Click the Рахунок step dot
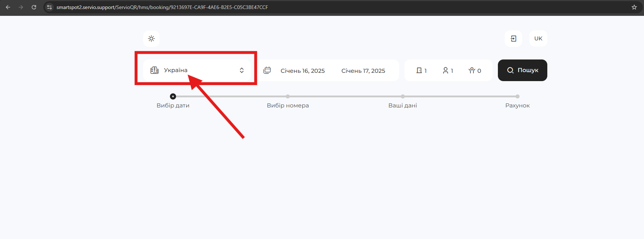Viewport: 644px width, 239px height. (517, 97)
